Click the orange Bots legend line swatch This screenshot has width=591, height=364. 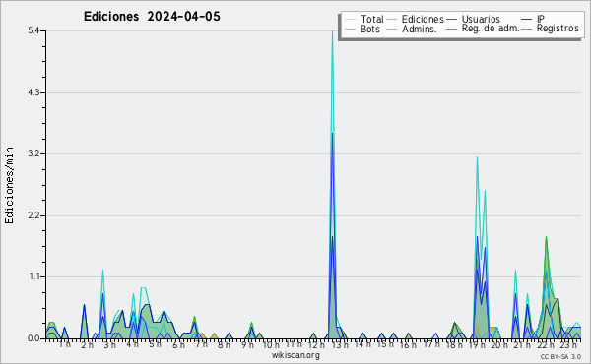click(x=350, y=29)
